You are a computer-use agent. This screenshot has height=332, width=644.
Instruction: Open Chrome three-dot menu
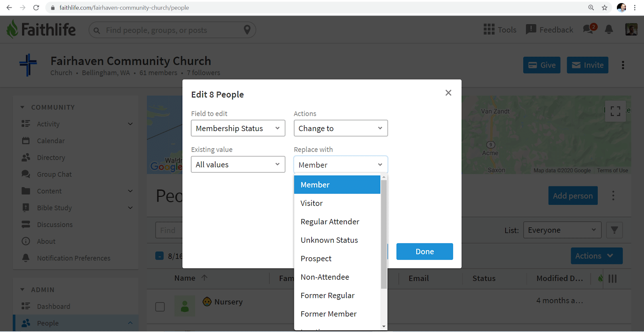tap(635, 8)
